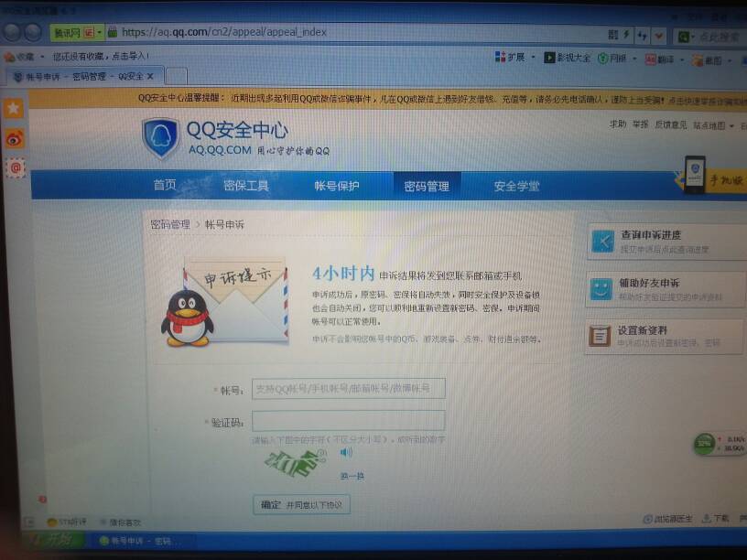
Task: Expand the 扩展 dropdown arrow
Action: tap(533, 58)
